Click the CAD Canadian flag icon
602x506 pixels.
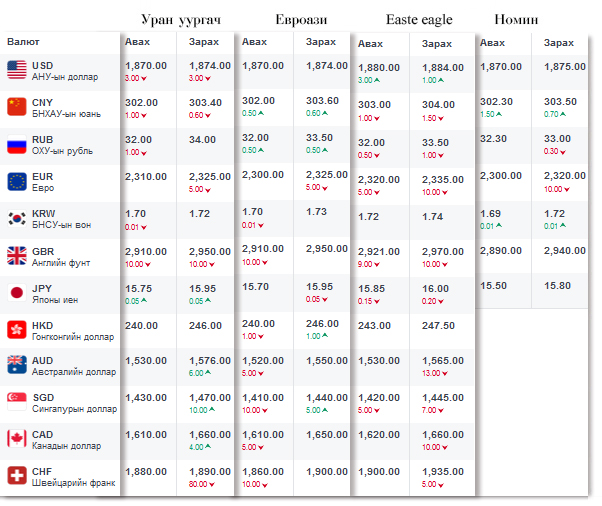click(17, 439)
